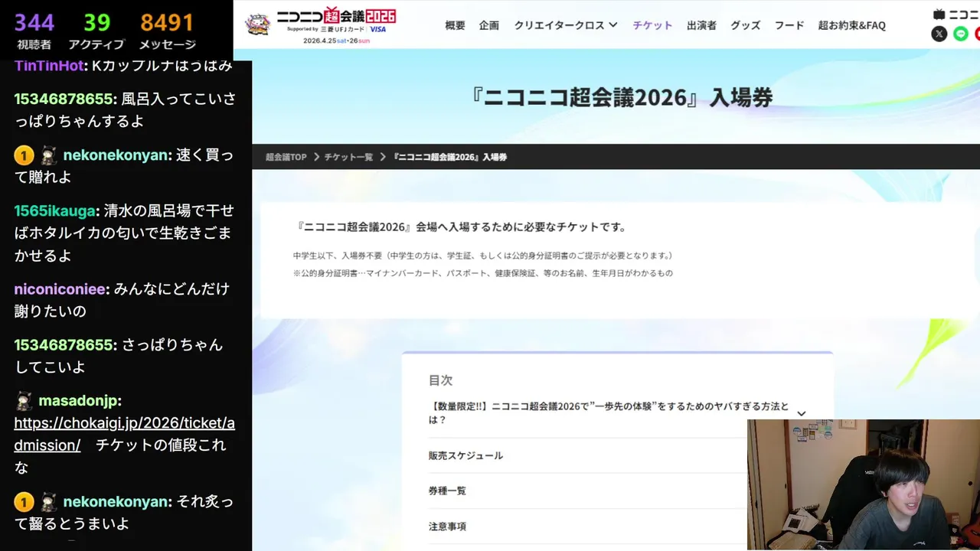The height and width of the screenshot is (551, 980).
Task: Open the green LINE social icon
Action: pos(961,34)
